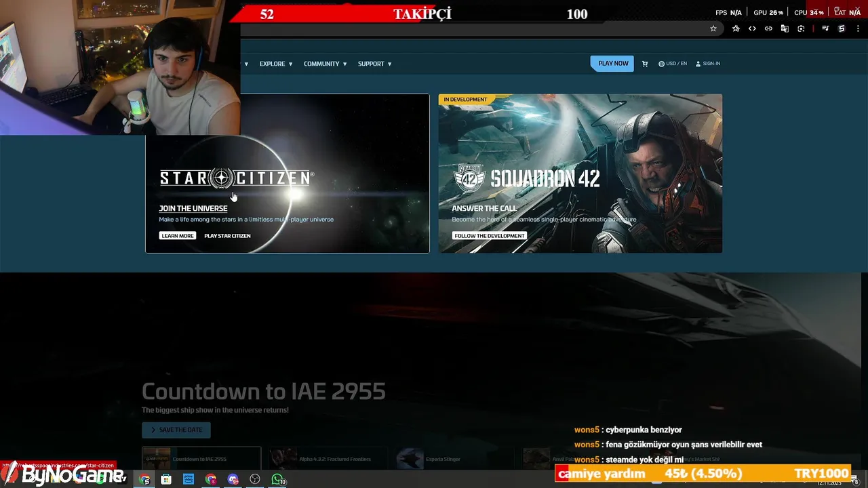The image size is (868, 488).
Task: Open the browser profile S avatar
Action: (842, 28)
